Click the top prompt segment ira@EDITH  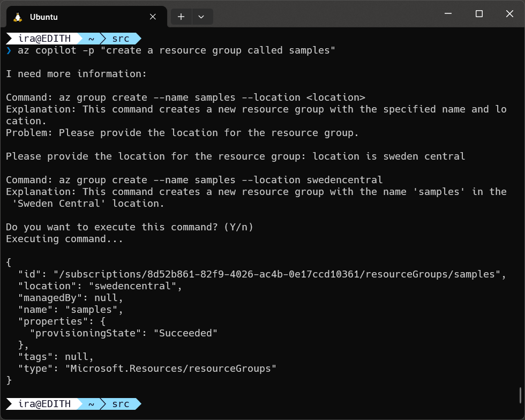click(x=44, y=39)
